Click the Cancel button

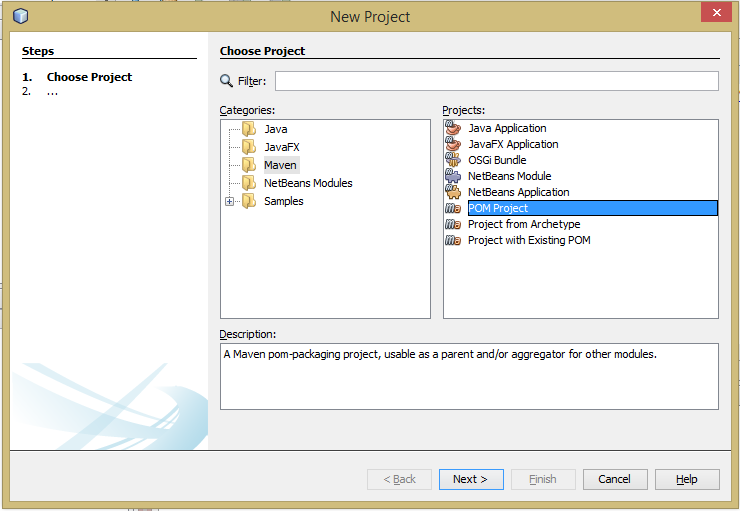[615, 479]
